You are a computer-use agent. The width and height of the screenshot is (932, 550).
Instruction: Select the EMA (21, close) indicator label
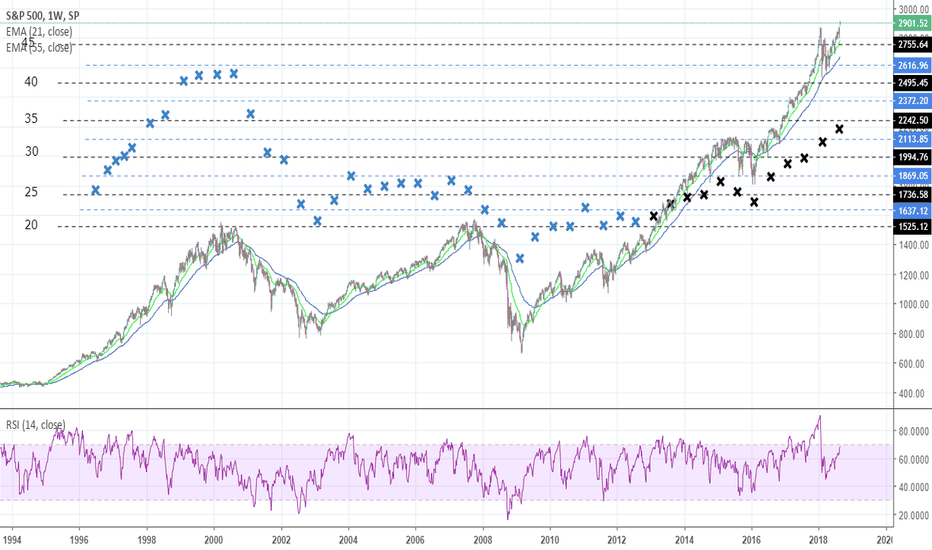[39, 32]
